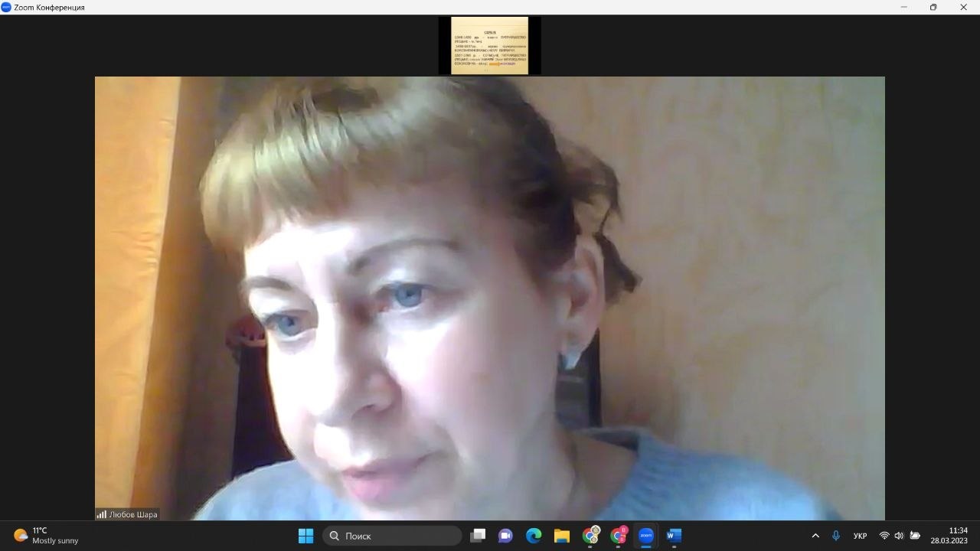Open Task View on the taskbar

click(478, 536)
